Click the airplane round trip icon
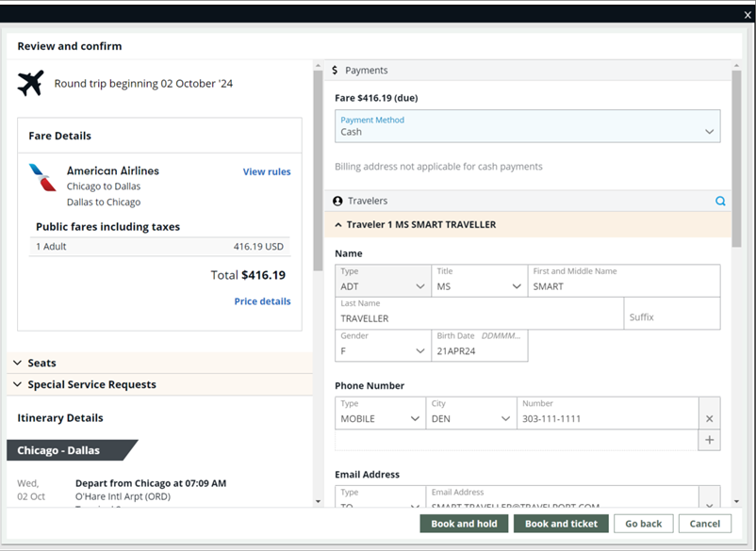 pyautogui.click(x=30, y=83)
